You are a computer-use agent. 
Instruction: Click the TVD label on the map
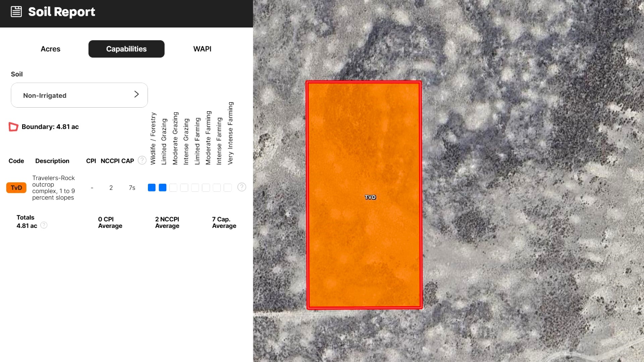(370, 197)
